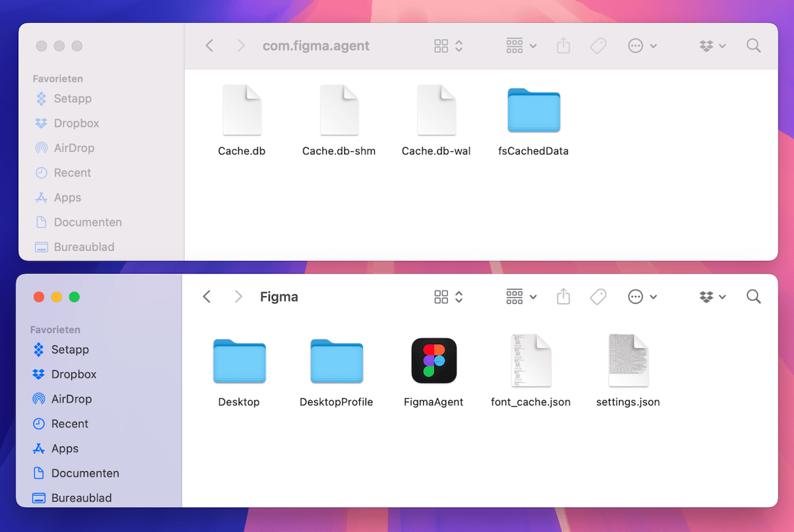This screenshot has height=532, width=794.
Task: Open the DesktopProfile folder
Action: (336, 361)
